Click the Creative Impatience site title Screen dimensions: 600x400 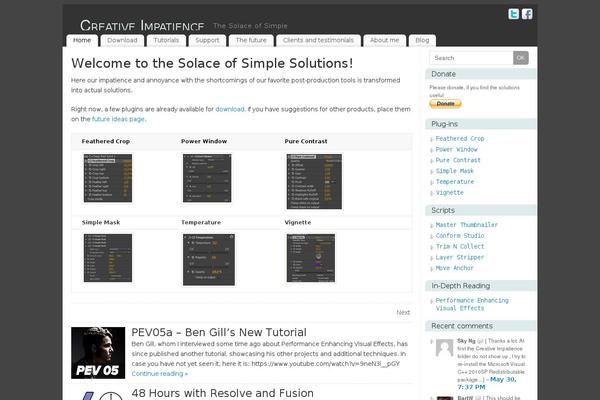pos(142,25)
